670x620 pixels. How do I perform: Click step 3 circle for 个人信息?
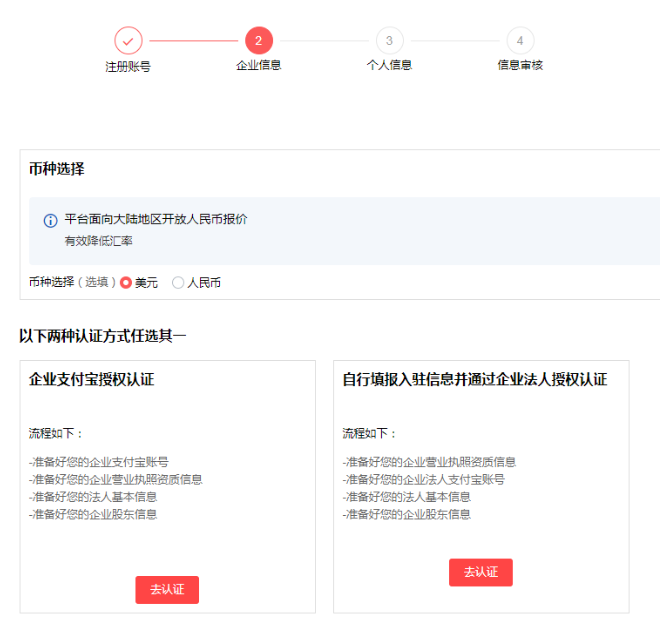tap(390, 41)
